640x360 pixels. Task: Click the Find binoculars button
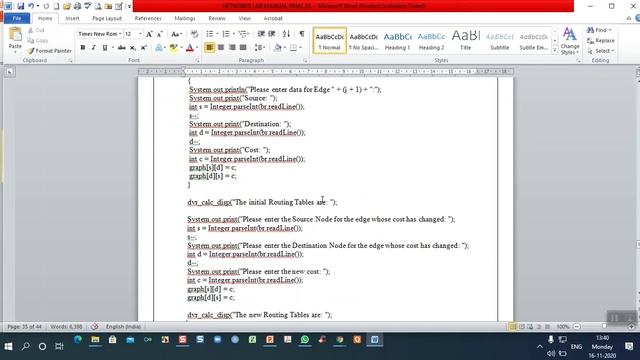(x=599, y=30)
